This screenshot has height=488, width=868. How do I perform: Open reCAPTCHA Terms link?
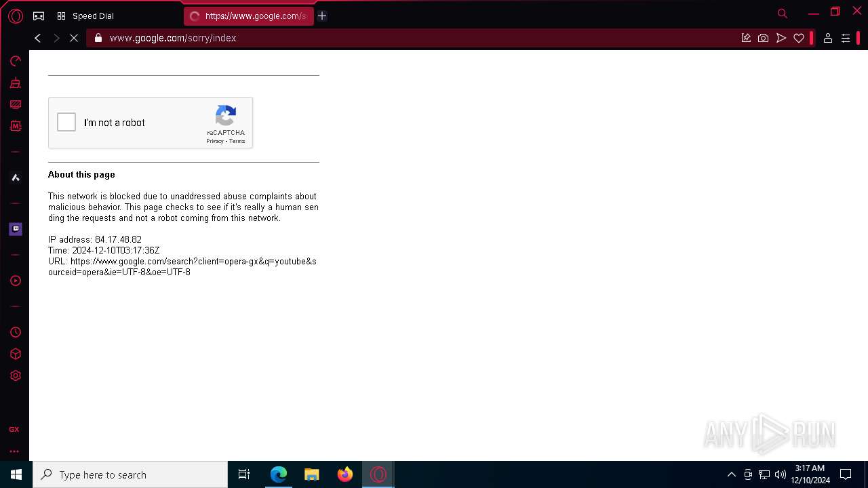pyautogui.click(x=237, y=141)
